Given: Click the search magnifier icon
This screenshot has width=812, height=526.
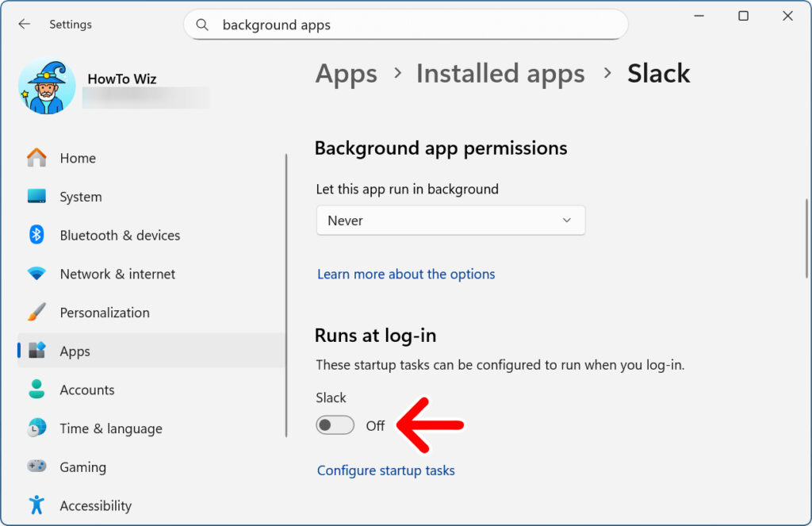Looking at the screenshot, I should (x=204, y=25).
